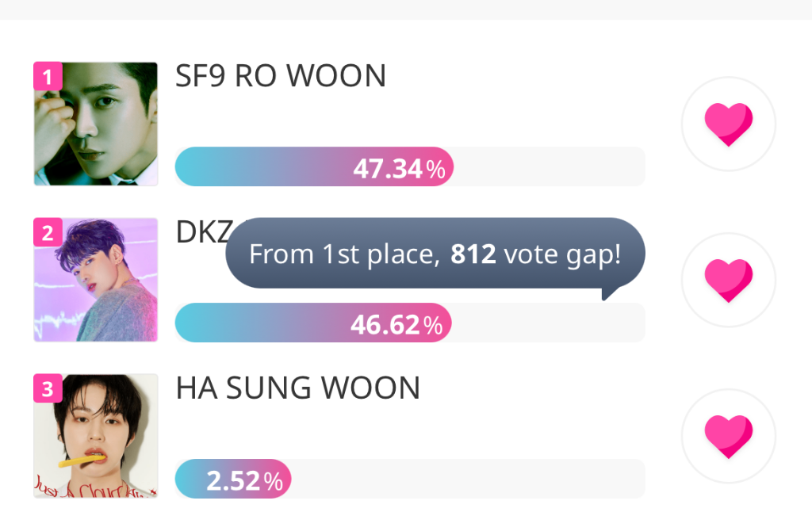812x512 pixels.
Task: Open HA SUNG WOON profile photo
Action: [96, 435]
